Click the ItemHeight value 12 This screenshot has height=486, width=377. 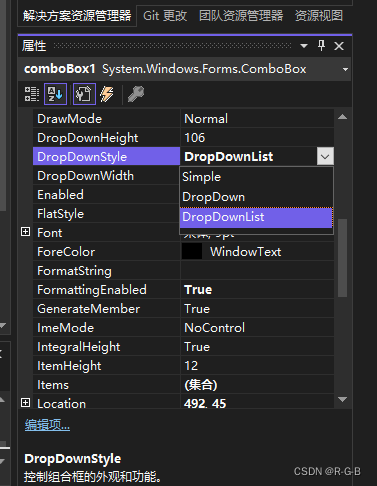click(191, 366)
